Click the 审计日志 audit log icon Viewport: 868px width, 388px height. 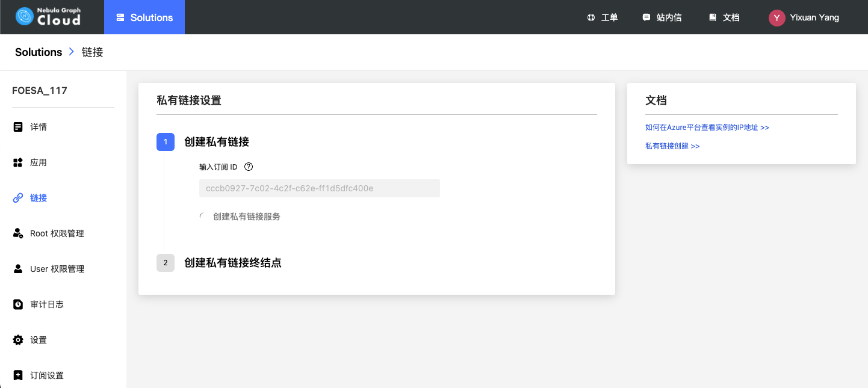[18, 304]
